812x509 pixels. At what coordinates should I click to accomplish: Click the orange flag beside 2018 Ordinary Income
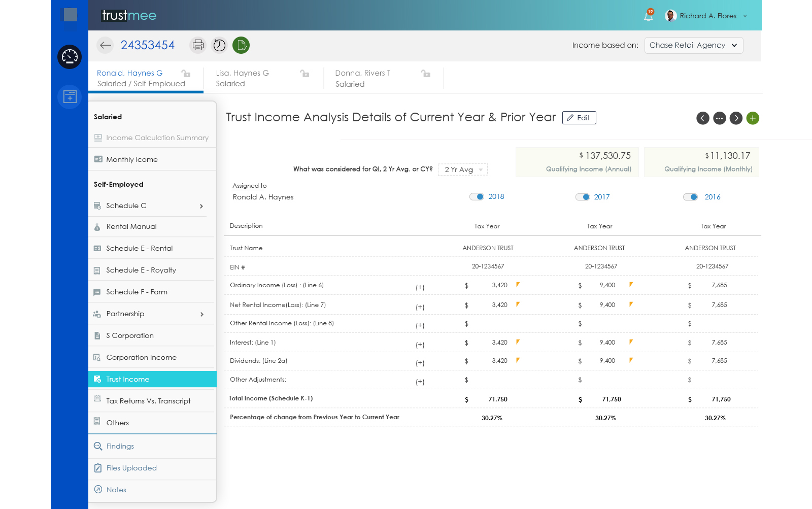tap(518, 285)
